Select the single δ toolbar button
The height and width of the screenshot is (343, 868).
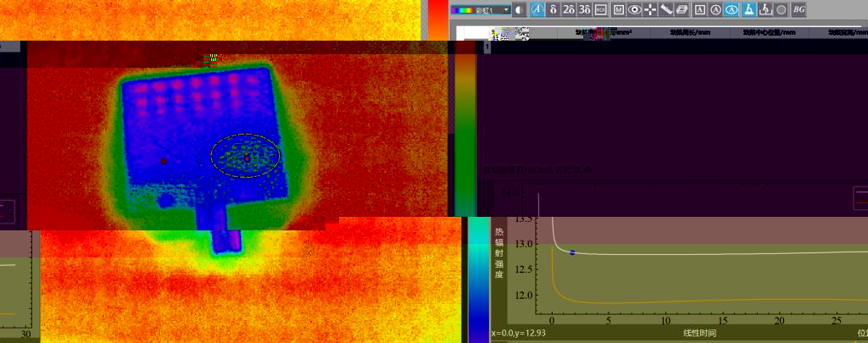pyautogui.click(x=553, y=9)
